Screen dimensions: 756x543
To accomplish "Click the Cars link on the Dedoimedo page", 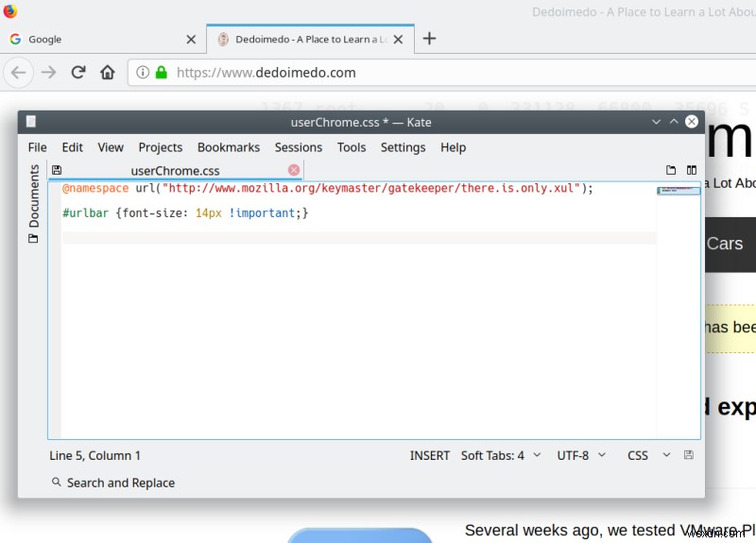I will pos(725,244).
